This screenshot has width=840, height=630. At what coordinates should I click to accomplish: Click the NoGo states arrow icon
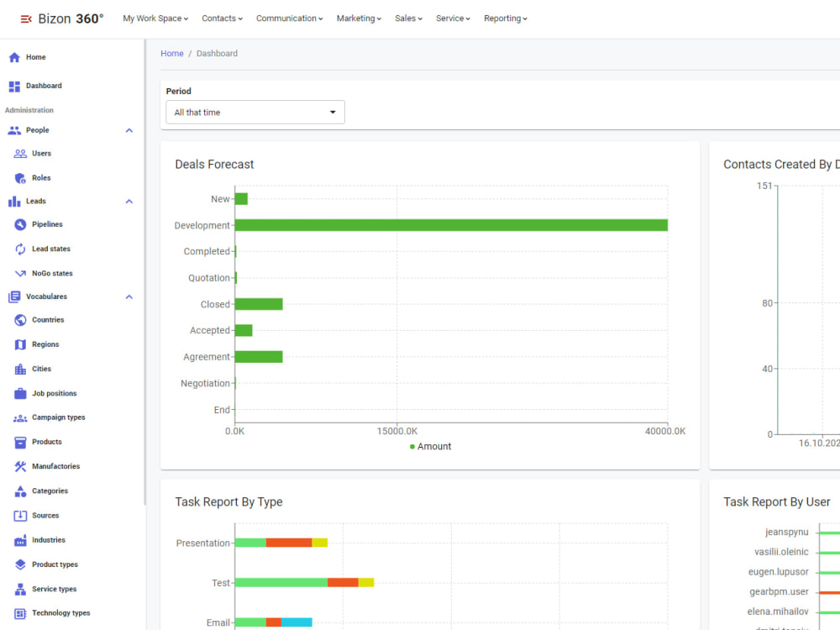coord(20,273)
